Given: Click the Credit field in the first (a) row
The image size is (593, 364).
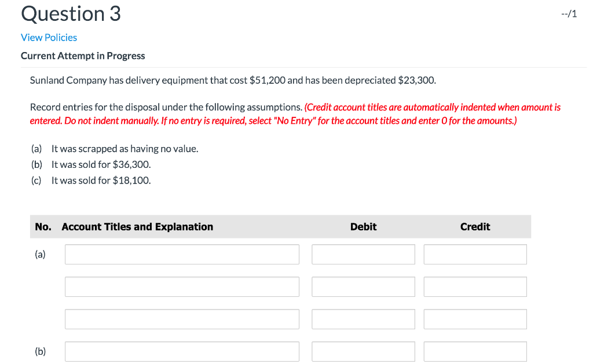Looking at the screenshot, I should [x=475, y=254].
